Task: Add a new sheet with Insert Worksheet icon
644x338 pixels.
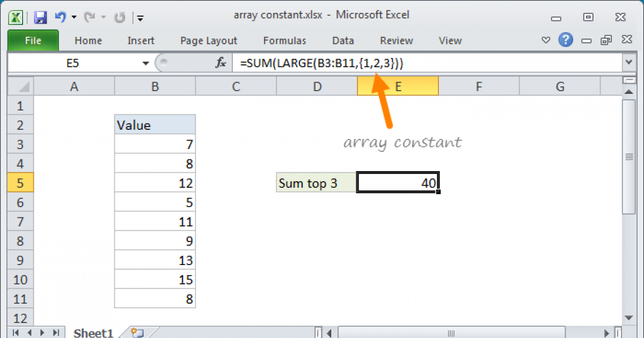Action: click(137, 333)
